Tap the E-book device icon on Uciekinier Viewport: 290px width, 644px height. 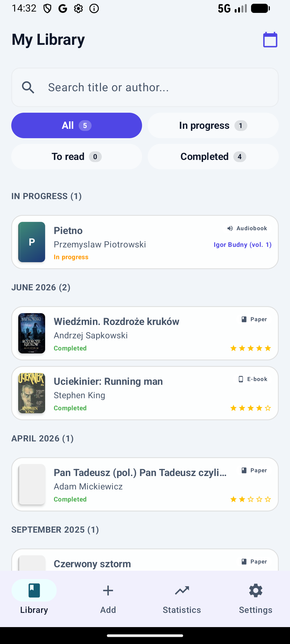click(241, 379)
